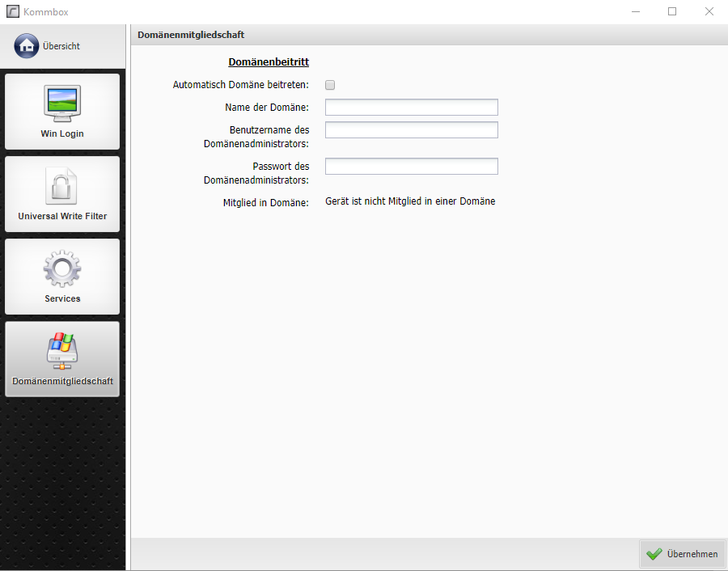
Task: Click the Domänenmitgliedschaft Windows flag icon
Action: coord(62,351)
